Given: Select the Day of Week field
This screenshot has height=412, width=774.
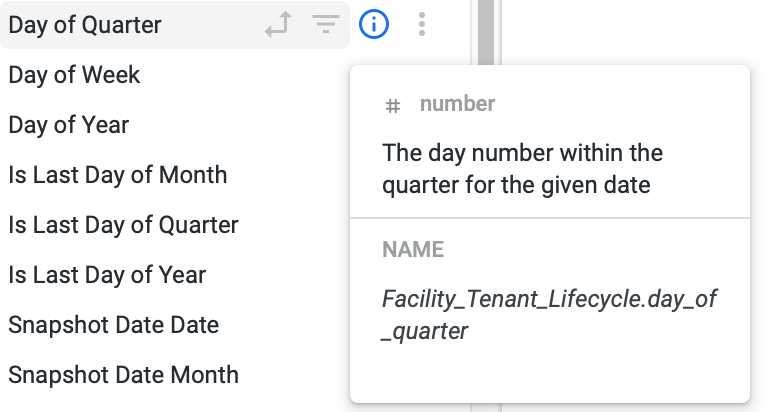Looking at the screenshot, I should coord(74,75).
